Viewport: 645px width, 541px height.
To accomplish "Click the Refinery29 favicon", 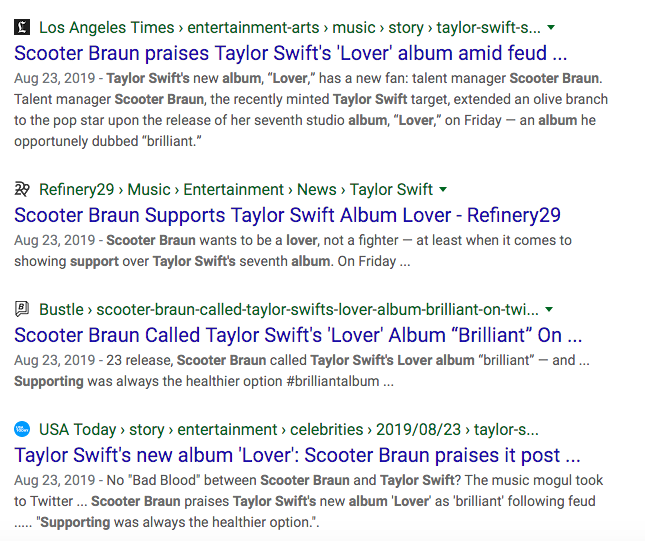I will (x=22, y=189).
